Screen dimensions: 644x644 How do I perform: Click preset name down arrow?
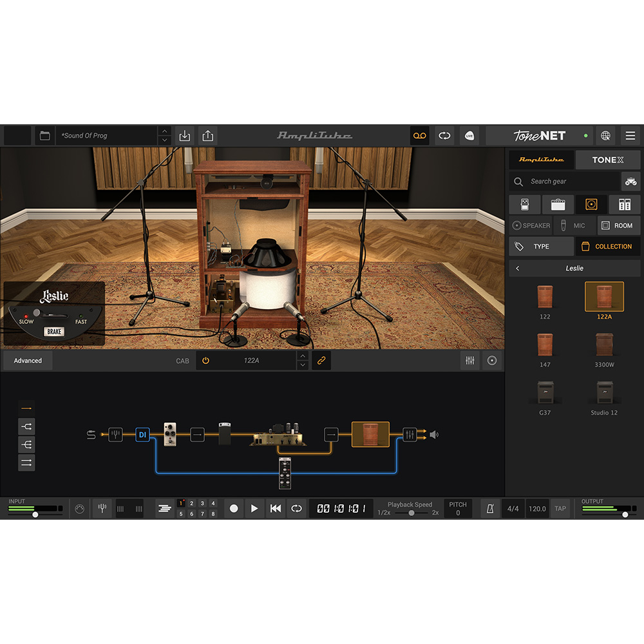[164, 140]
